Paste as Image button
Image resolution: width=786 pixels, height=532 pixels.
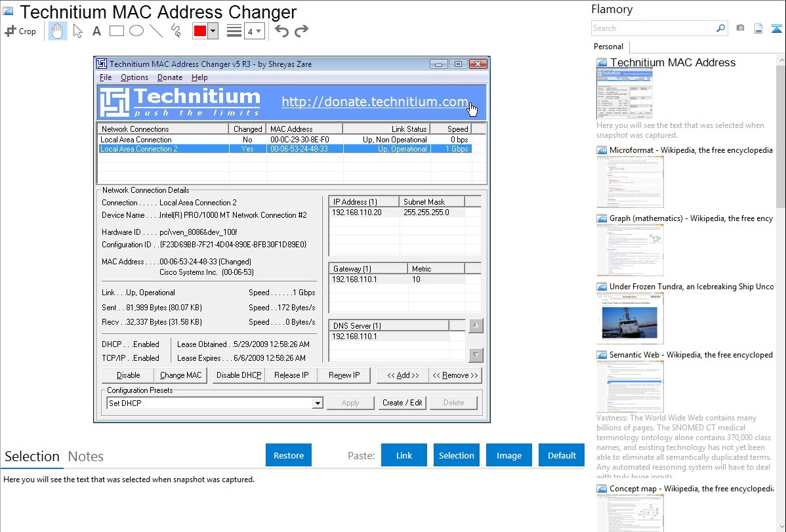click(508, 455)
